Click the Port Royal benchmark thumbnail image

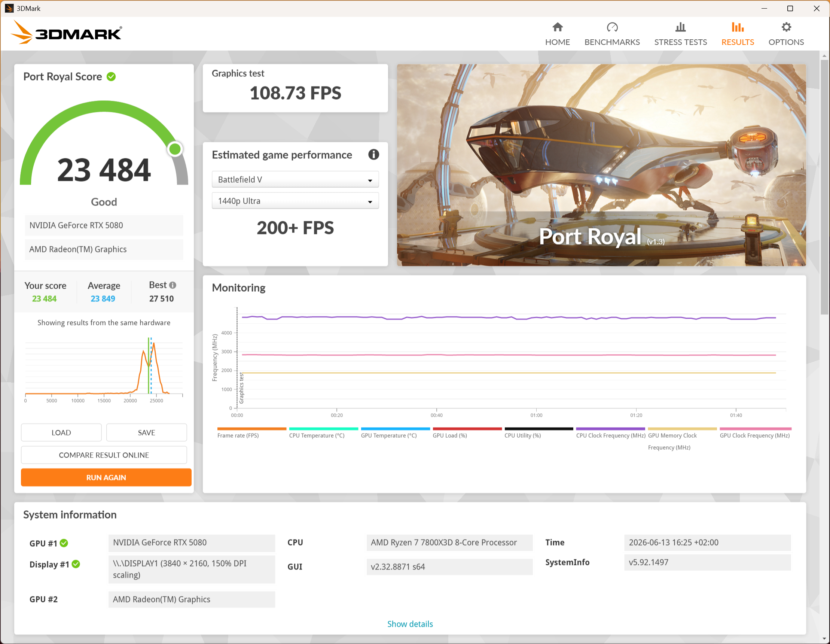[601, 165]
